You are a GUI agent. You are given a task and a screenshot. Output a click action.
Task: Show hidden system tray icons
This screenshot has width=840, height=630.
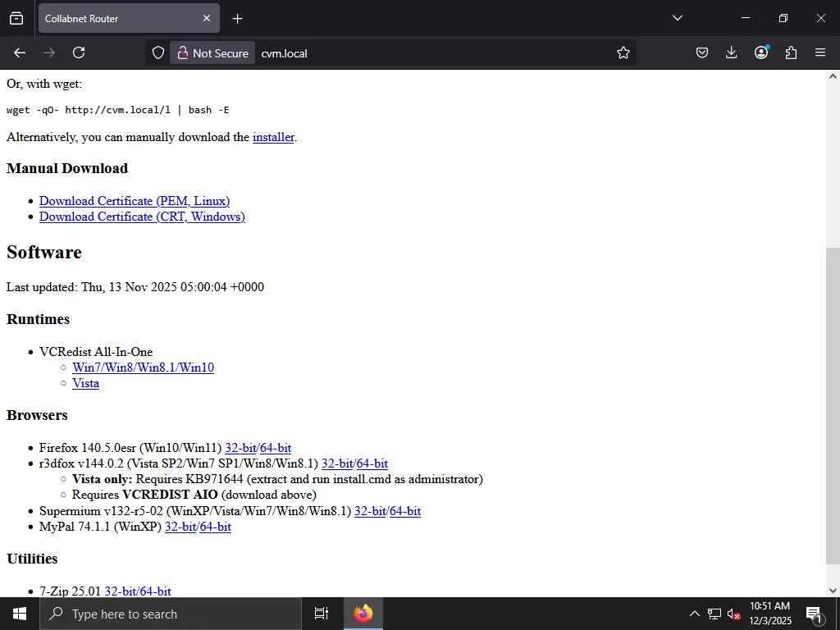(694, 614)
